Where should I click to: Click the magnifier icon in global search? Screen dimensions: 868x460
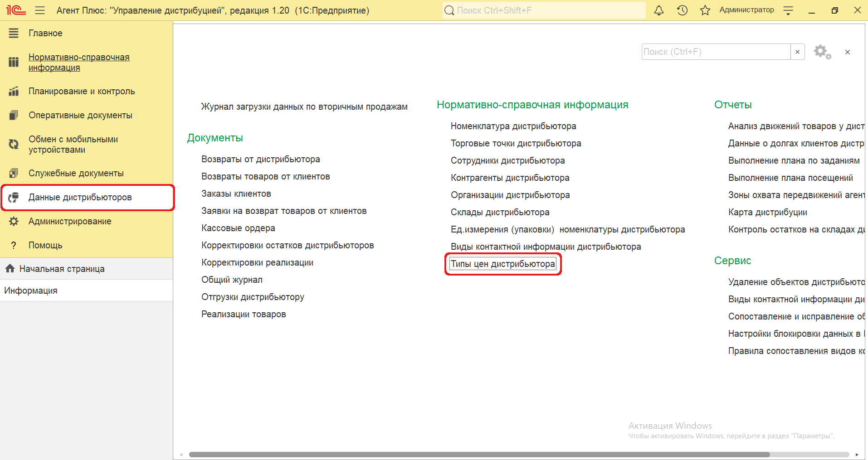tap(449, 10)
